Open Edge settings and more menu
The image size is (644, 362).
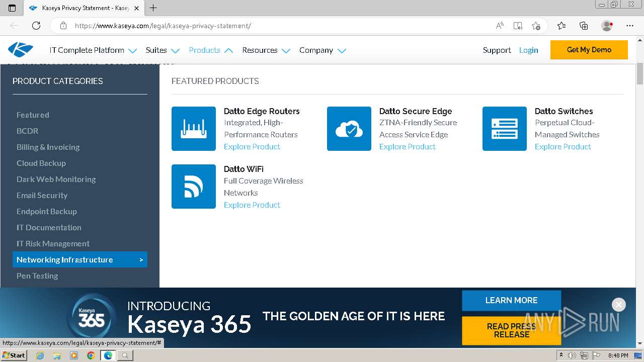point(630,26)
